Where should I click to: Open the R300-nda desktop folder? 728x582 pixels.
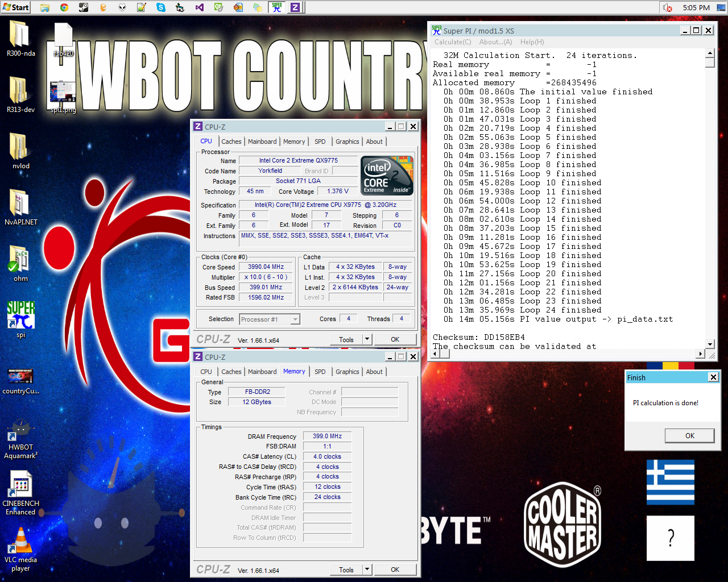click(x=20, y=39)
